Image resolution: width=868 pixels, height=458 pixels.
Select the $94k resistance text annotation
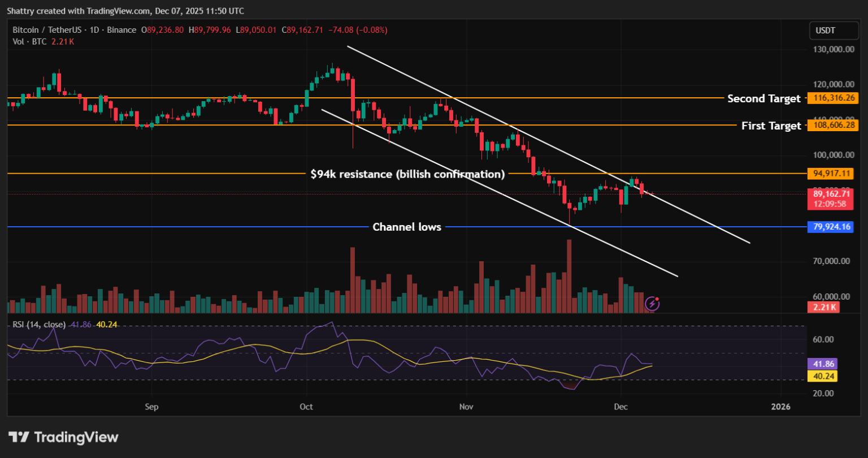(407, 174)
